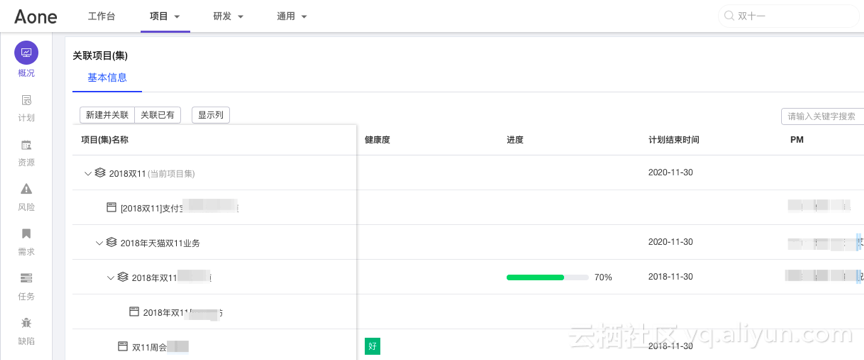Click the project icon beside 双11周会

pyautogui.click(x=123, y=346)
